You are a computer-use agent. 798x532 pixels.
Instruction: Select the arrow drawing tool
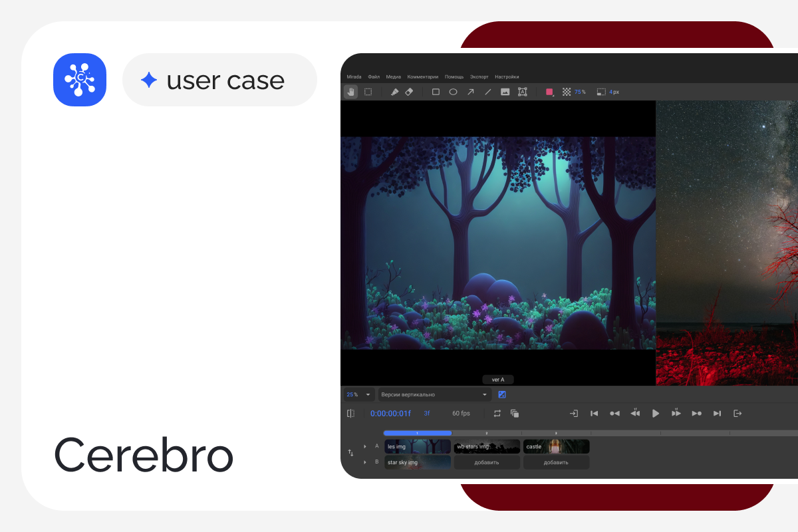pos(470,92)
